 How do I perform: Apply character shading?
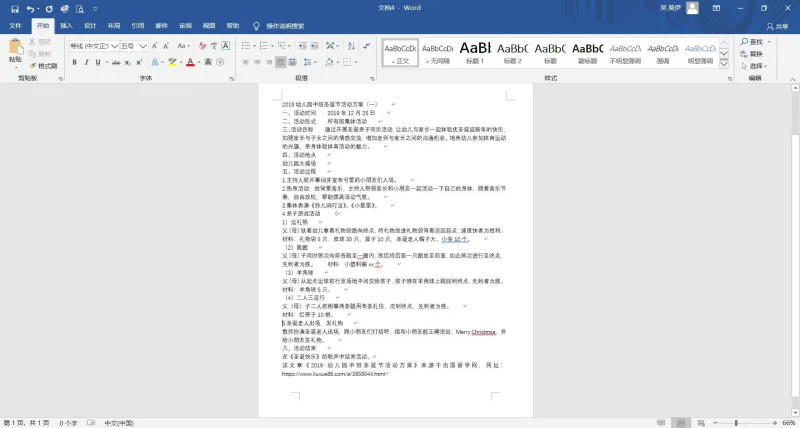[x=208, y=62]
